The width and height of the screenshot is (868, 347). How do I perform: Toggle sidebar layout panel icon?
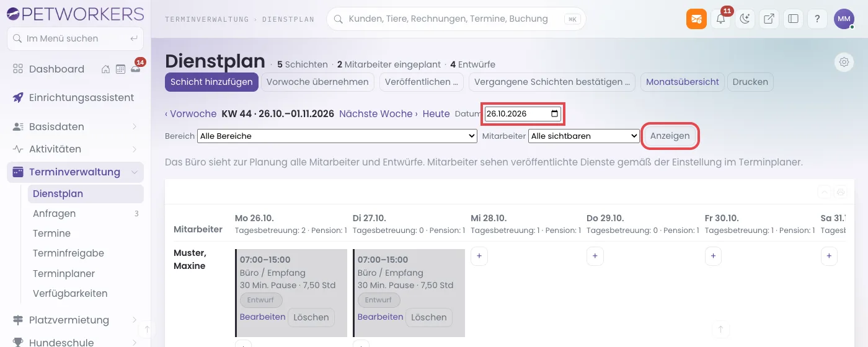(793, 19)
